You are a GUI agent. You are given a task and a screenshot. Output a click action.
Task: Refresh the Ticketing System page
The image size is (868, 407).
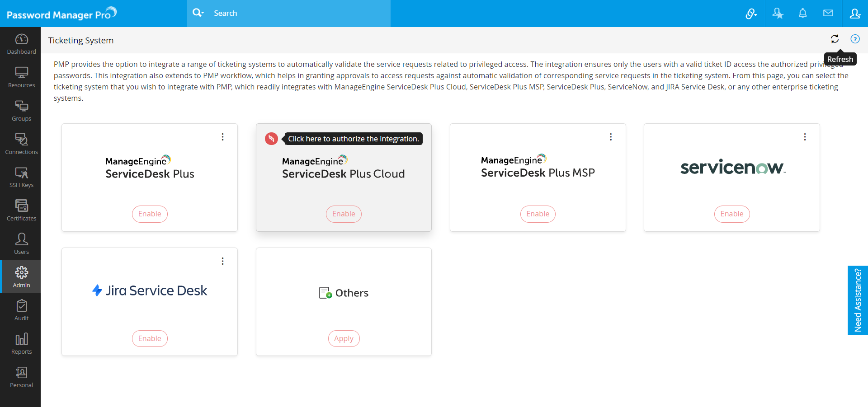(835, 39)
